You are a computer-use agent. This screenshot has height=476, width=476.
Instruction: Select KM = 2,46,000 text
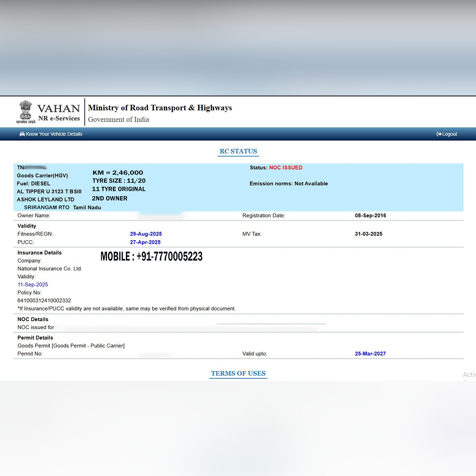[x=118, y=173]
